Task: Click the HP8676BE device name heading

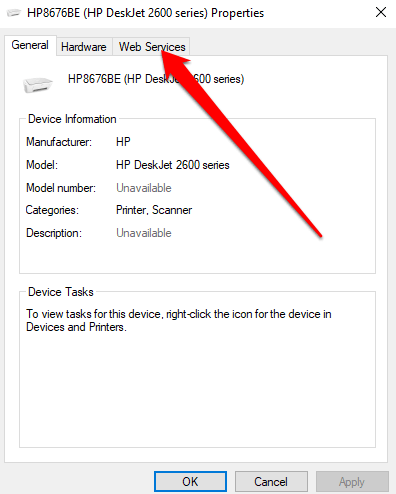Action: point(156,79)
